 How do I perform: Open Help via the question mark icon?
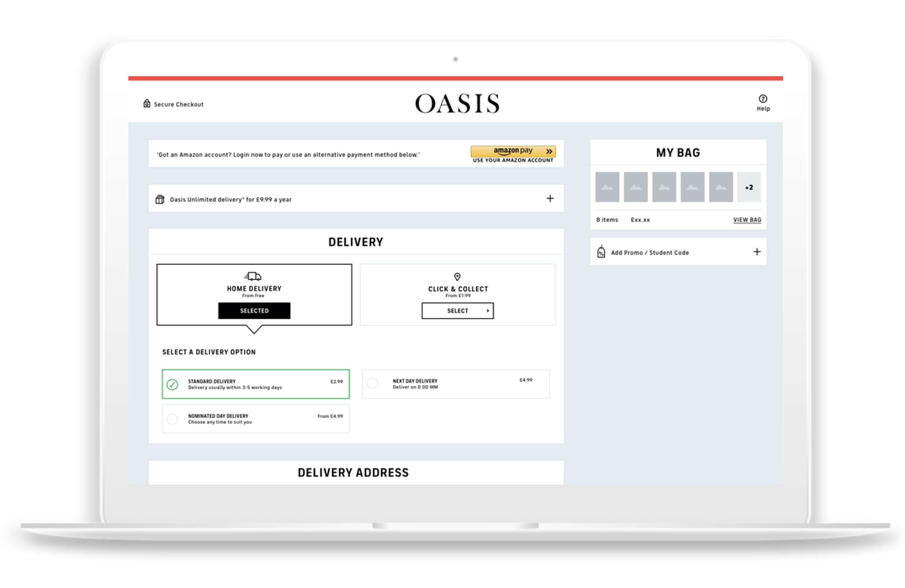pos(763,99)
